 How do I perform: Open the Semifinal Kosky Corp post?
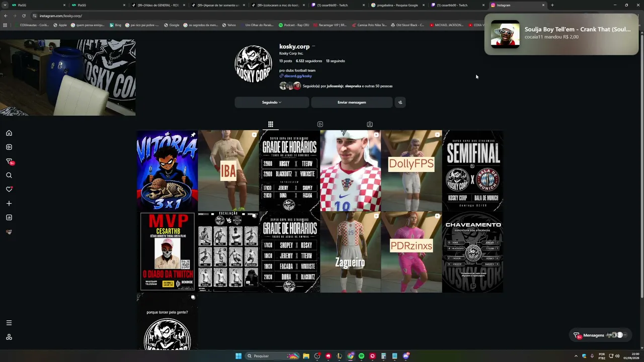[473, 170]
